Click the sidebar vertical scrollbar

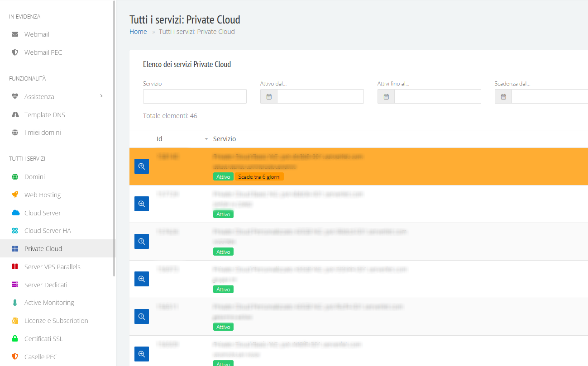[x=114, y=138]
